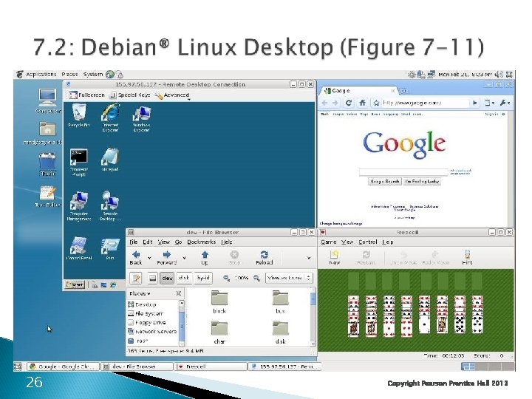Toggle location text entry pencil button
The image size is (532, 399).
coord(136,279)
